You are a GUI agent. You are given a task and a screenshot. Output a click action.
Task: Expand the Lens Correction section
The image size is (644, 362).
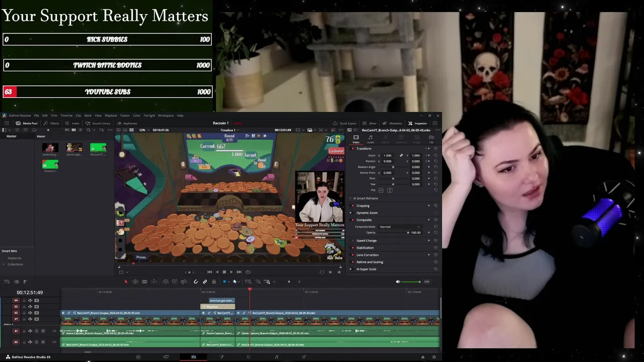point(367,255)
